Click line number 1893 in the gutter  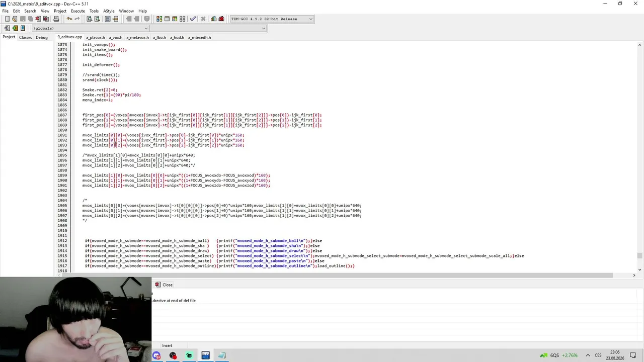coord(62,145)
